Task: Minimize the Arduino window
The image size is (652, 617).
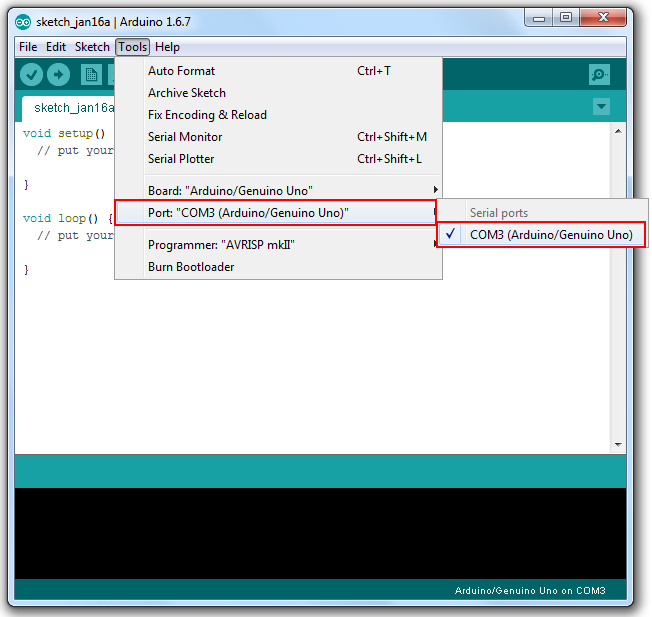Action: [539, 18]
